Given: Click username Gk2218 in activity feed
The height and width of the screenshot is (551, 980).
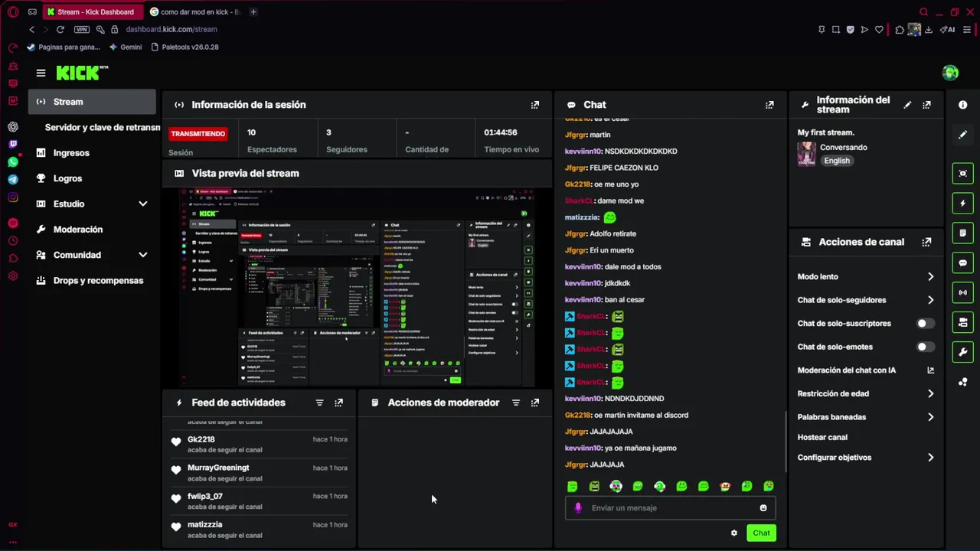Looking at the screenshot, I should pyautogui.click(x=201, y=440).
